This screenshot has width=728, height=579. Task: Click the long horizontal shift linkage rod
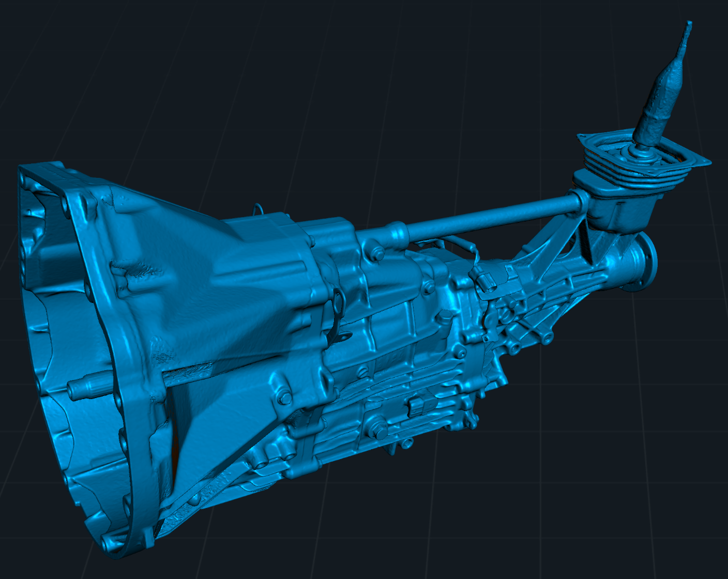(491, 216)
